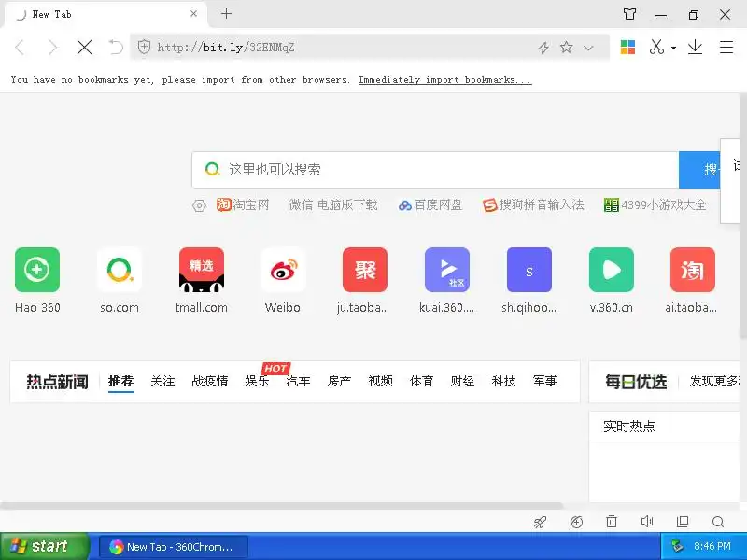This screenshot has width=747, height=560.
Task: Click the zoom magnifier status icon
Action: 718,523
